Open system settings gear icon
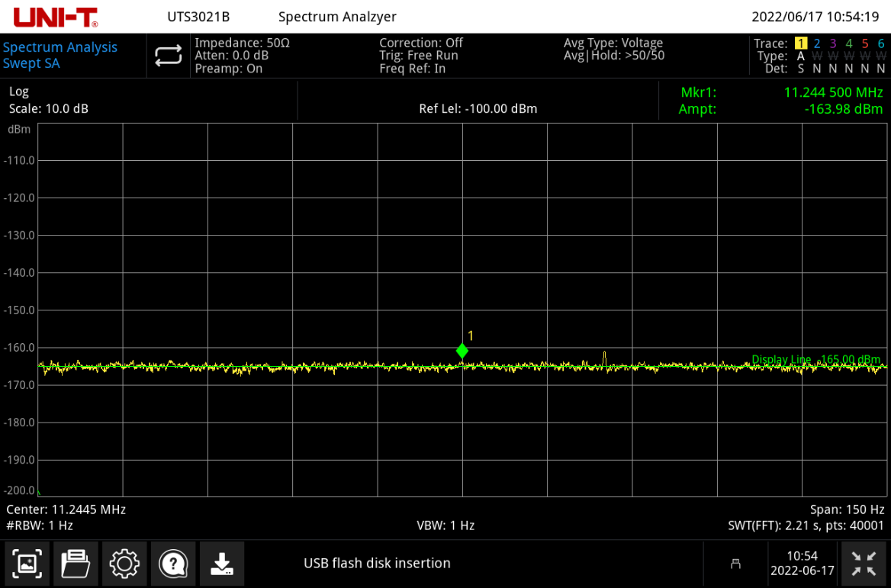The image size is (891, 588). (x=124, y=564)
